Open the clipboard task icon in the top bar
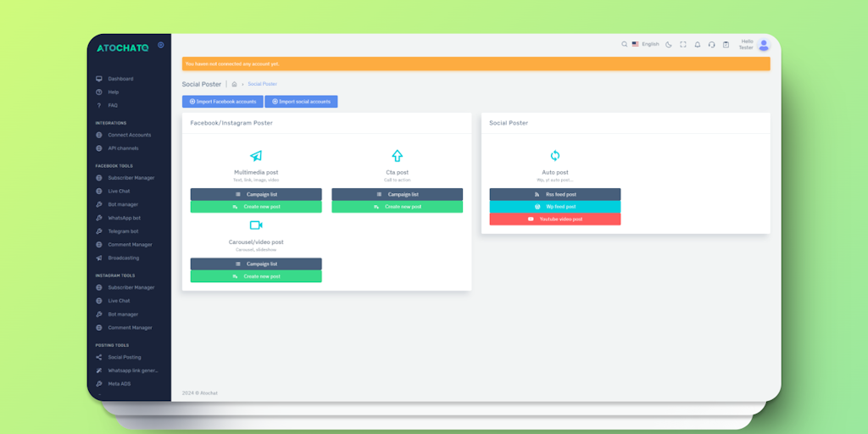Image resolution: width=868 pixels, height=434 pixels. 726,44
